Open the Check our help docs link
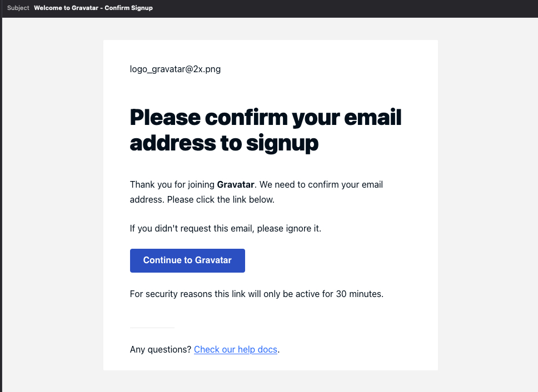Viewport: 538px width, 392px height. [236, 349]
